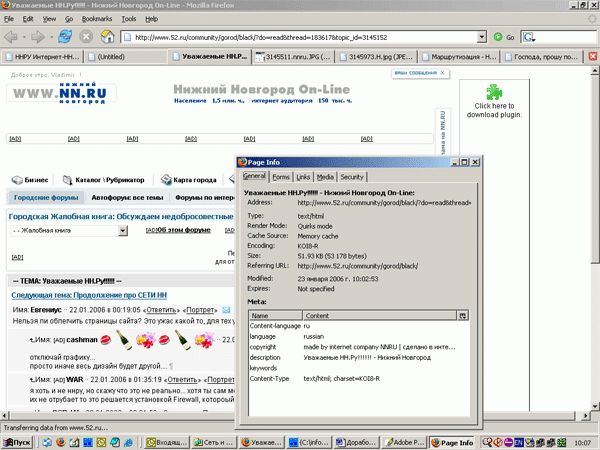Switch to the Security tab in Page Info
The width and height of the screenshot is (600, 450).
pyautogui.click(x=352, y=176)
